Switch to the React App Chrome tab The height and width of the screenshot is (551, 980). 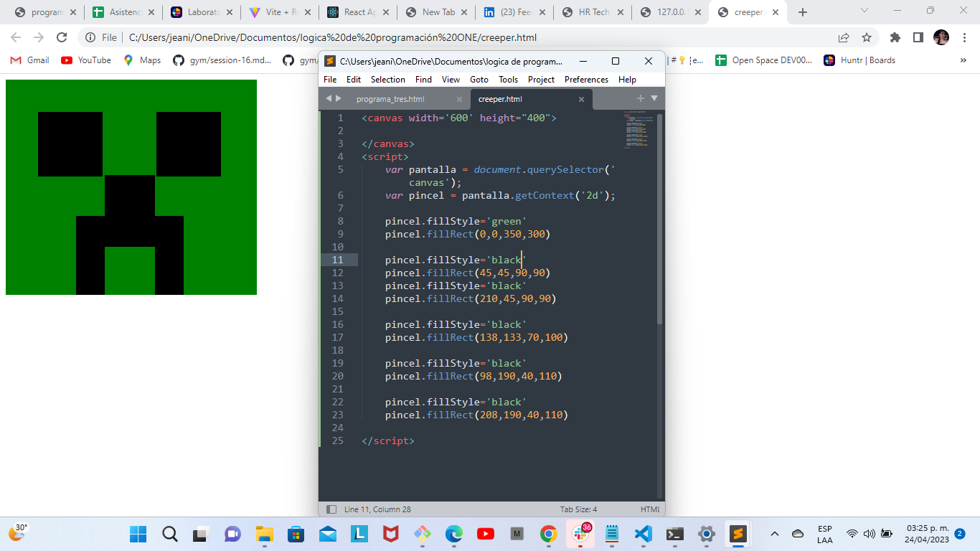click(x=358, y=12)
